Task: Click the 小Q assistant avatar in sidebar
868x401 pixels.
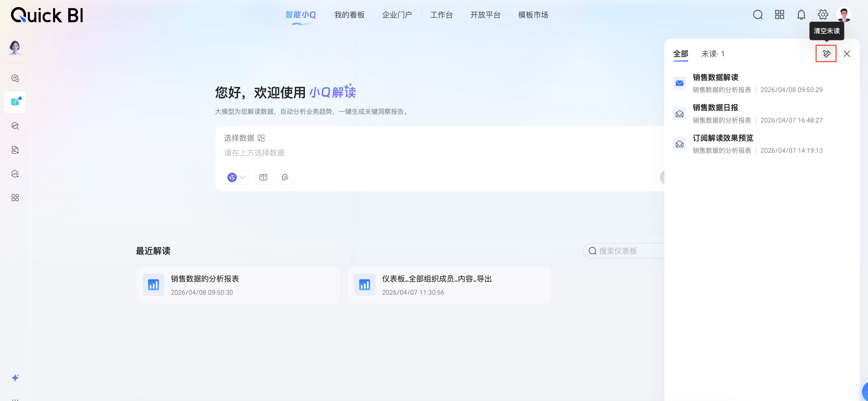Action: [x=15, y=47]
